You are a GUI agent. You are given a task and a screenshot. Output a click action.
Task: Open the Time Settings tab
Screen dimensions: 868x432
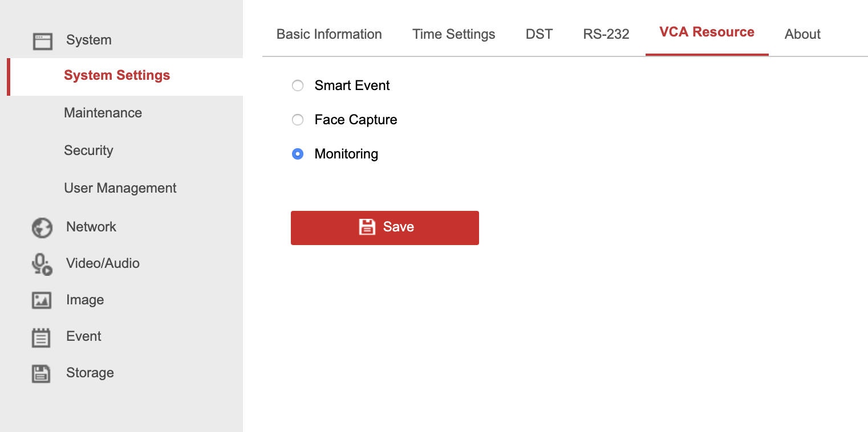[x=453, y=34]
